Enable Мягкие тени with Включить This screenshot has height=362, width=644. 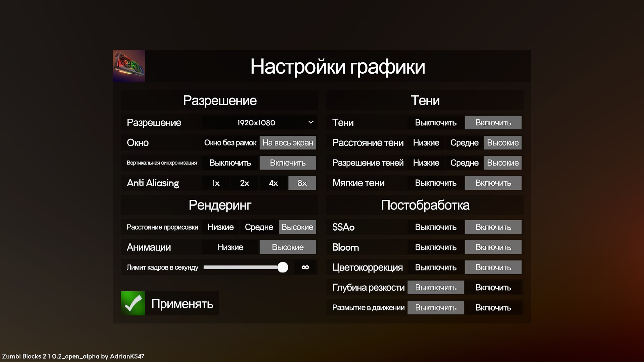(493, 183)
